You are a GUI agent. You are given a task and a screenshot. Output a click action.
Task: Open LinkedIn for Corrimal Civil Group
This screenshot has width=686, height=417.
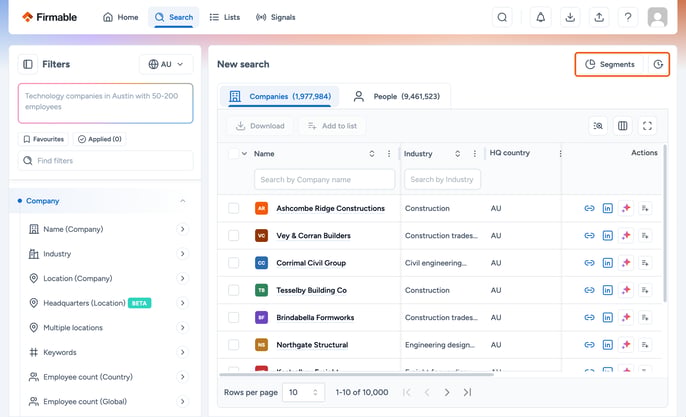608,263
